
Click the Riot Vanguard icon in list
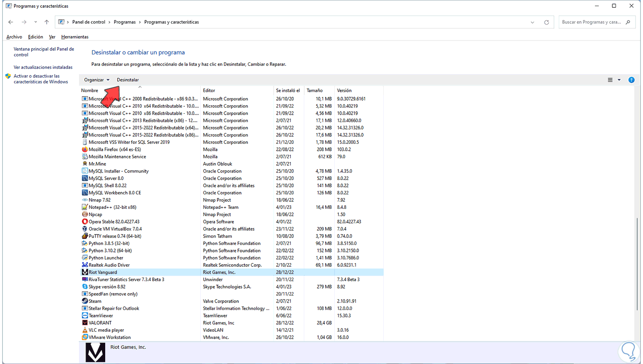point(85,272)
